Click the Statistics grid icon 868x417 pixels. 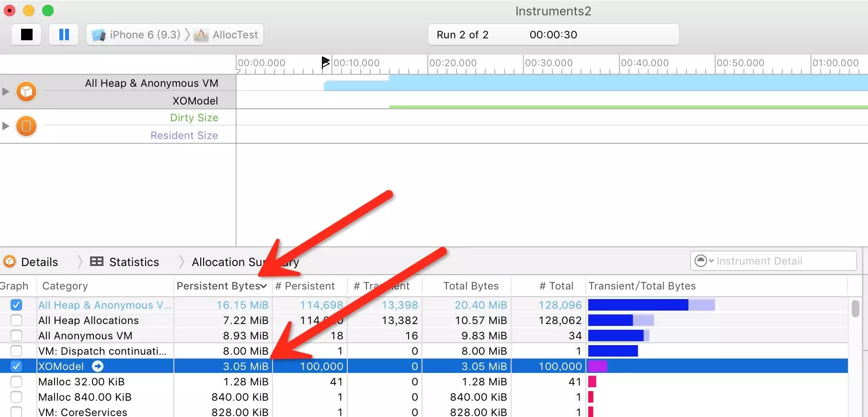[x=97, y=261]
